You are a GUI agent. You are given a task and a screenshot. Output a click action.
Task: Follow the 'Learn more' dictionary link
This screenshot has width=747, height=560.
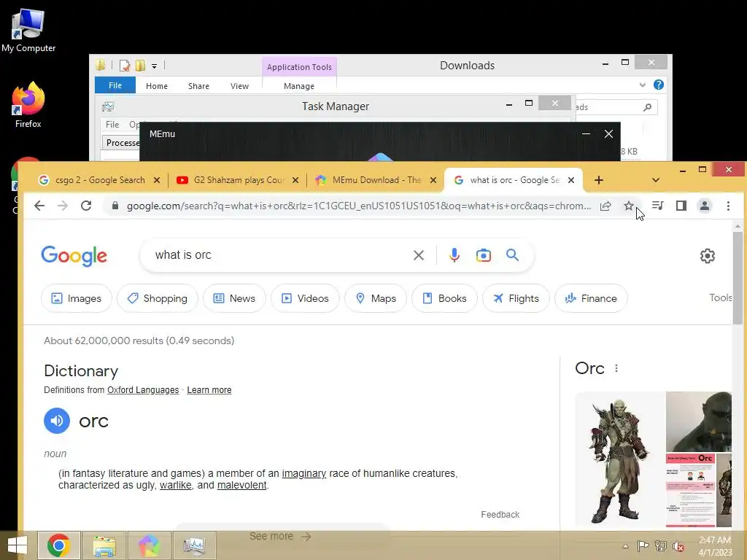(x=209, y=390)
